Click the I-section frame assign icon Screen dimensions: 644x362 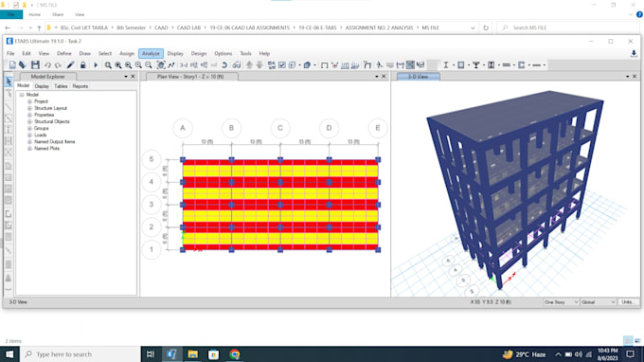(x=446, y=65)
